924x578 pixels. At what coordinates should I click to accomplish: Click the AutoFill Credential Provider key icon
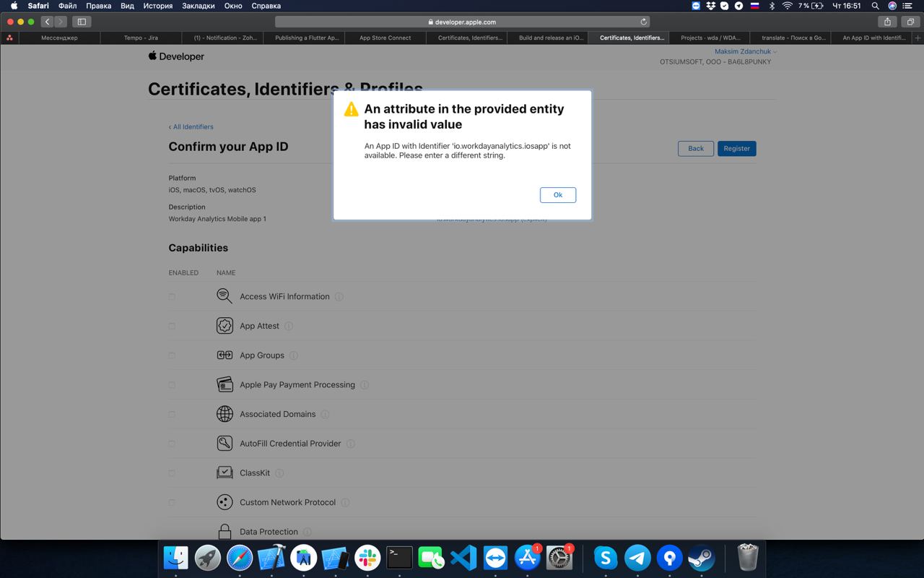click(x=225, y=444)
